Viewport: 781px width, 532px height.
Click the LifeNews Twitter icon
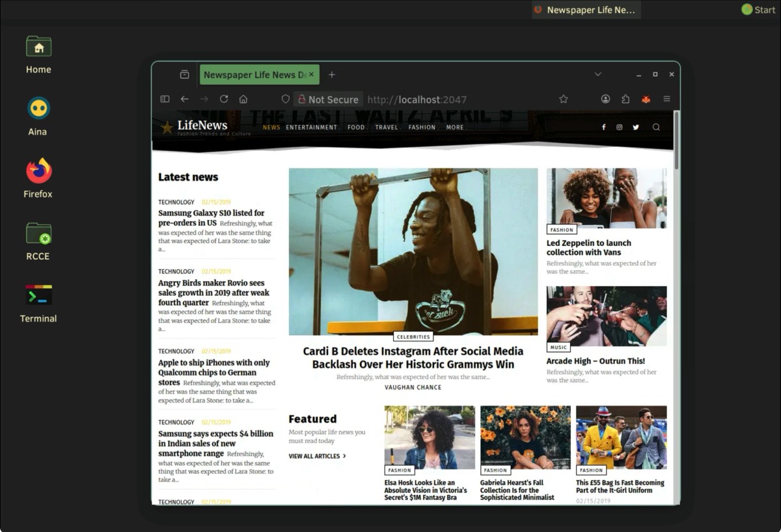(x=636, y=127)
